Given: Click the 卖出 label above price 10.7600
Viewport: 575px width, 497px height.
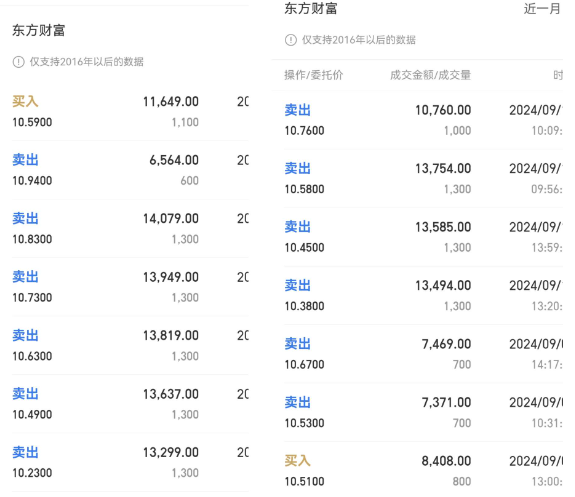Looking at the screenshot, I should (297, 110).
